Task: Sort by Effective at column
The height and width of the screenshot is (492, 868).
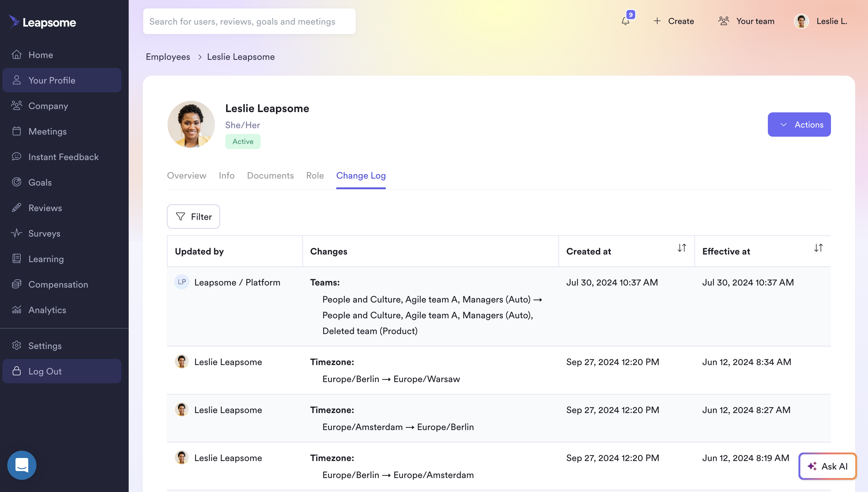Action: click(x=818, y=248)
